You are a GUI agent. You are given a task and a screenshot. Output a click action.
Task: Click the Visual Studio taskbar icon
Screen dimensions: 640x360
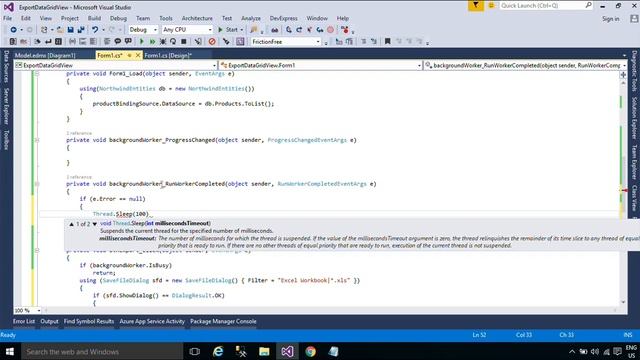287,351
